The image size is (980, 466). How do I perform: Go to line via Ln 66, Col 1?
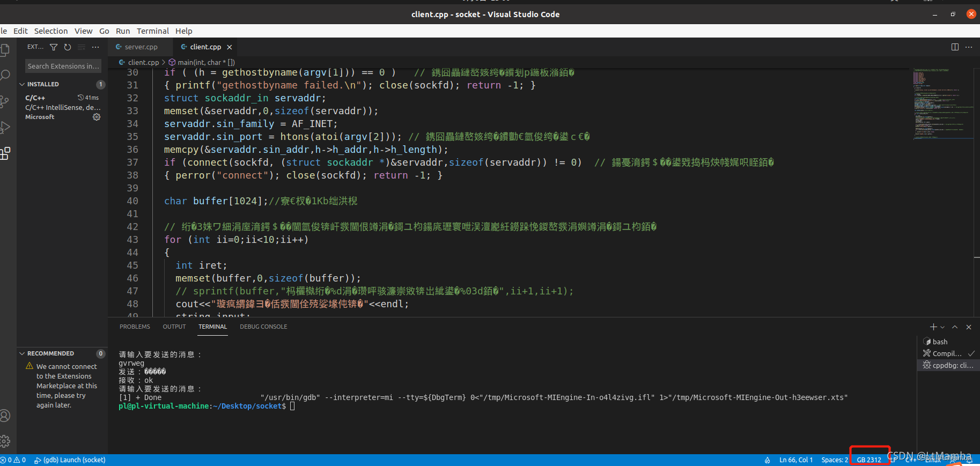[796, 460]
